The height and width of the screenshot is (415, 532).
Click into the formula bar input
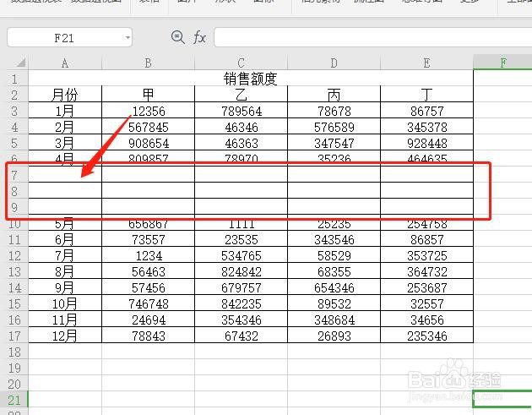coord(373,37)
